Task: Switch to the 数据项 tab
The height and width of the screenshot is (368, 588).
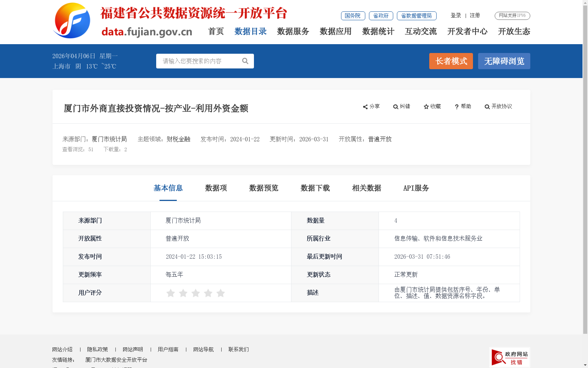Action: [216, 188]
